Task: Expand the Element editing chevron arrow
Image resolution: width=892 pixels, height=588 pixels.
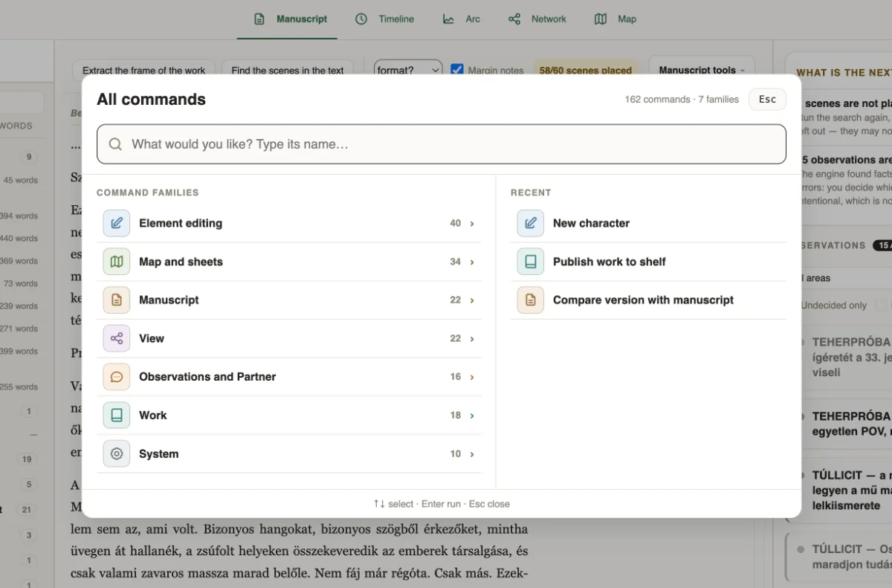Action: (472, 223)
